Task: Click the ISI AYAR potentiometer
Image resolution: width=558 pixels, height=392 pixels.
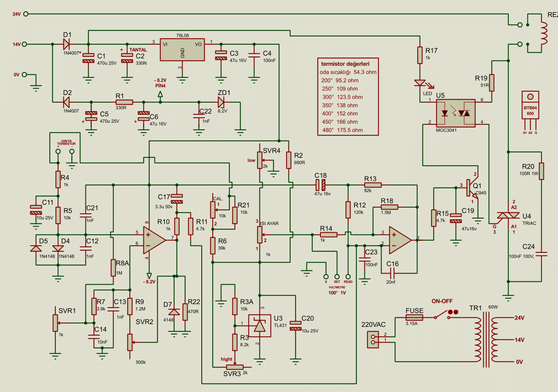Action: [x=260, y=235]
